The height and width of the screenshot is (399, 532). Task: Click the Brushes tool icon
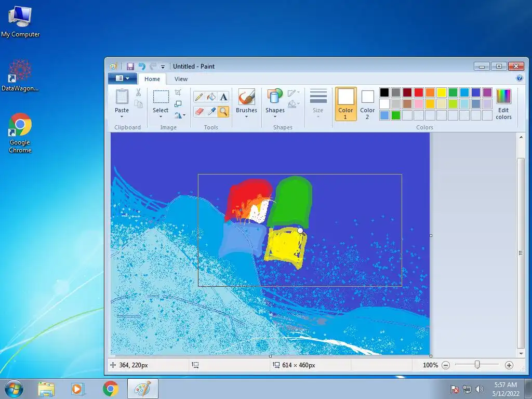(x=246, y=97)
